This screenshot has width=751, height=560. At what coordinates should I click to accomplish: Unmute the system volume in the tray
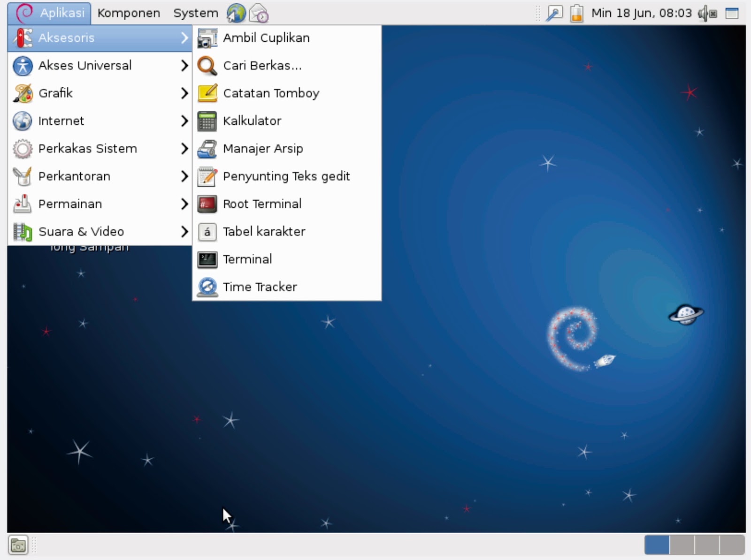[704, 13]
